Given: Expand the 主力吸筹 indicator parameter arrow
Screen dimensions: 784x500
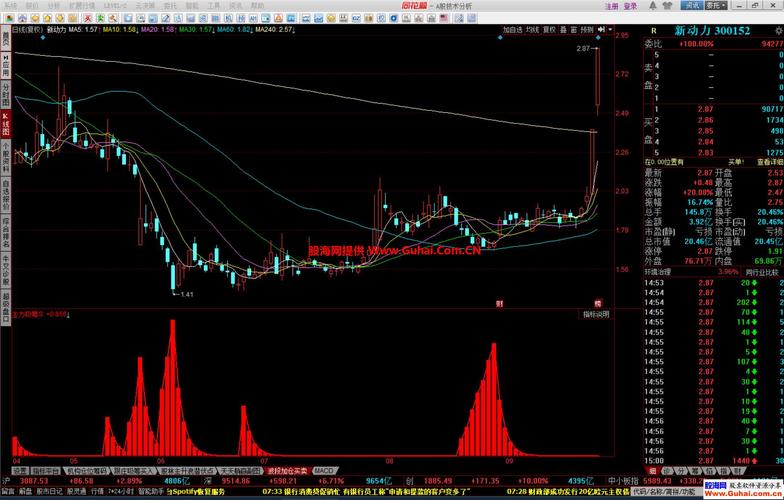Looking at the screenshot, I should (66, 314).
